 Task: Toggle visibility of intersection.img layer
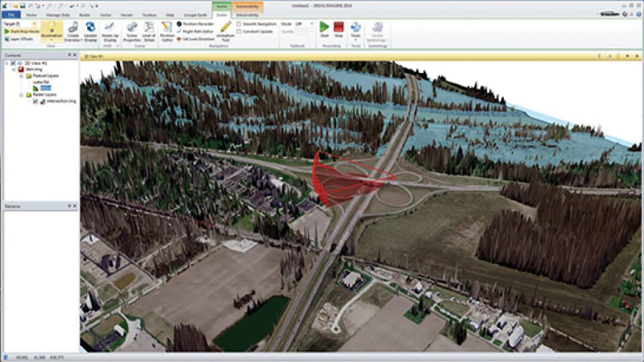point(36,101)
